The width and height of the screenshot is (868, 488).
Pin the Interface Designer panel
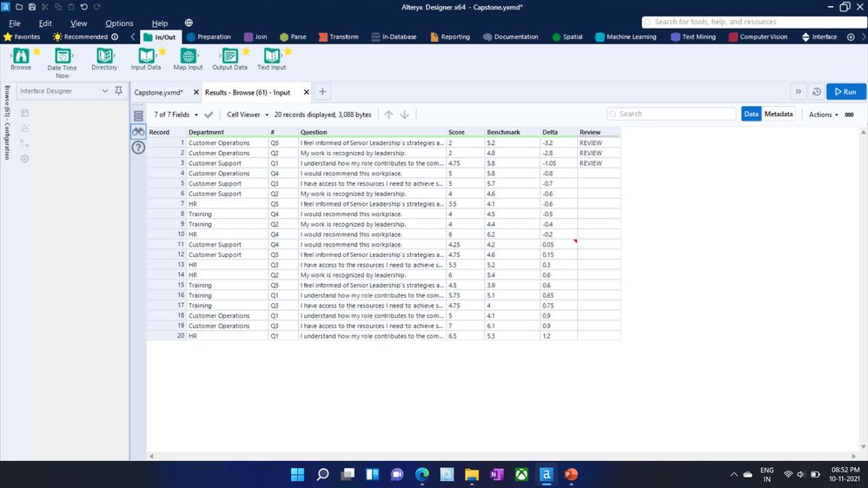(119, 91)
